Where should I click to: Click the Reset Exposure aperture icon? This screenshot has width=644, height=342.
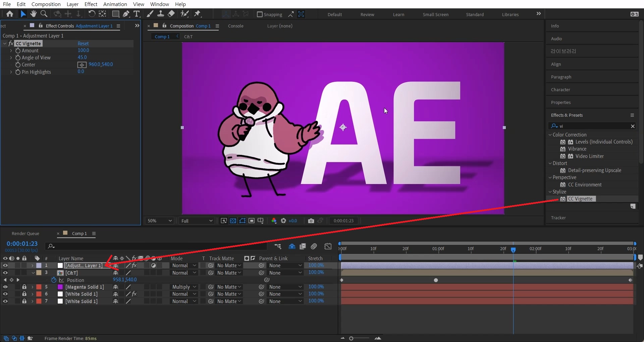pos(283,221)
